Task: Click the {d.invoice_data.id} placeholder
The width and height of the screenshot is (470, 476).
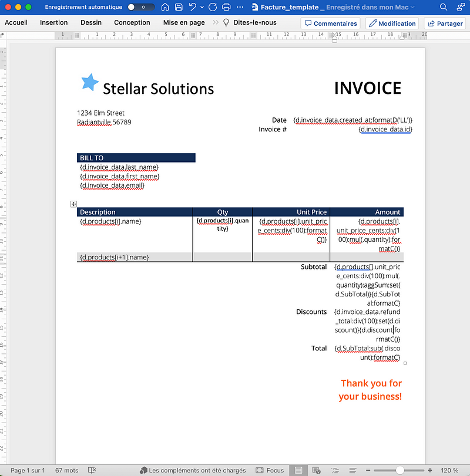Action: [385, 129]
